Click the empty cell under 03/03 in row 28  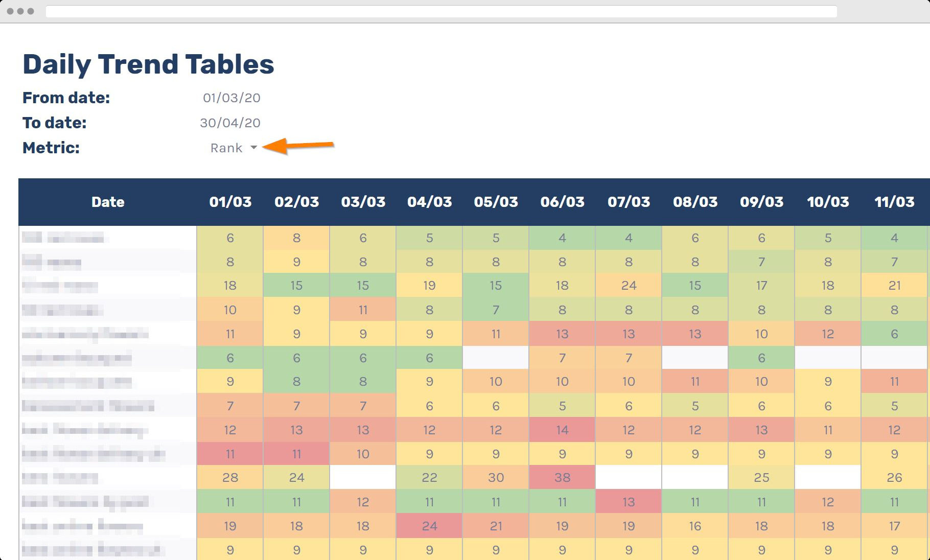pos(363,477)
